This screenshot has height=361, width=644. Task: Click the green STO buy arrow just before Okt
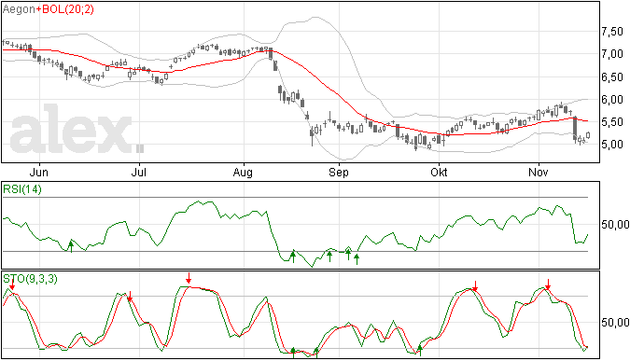[x=420, y=351]
